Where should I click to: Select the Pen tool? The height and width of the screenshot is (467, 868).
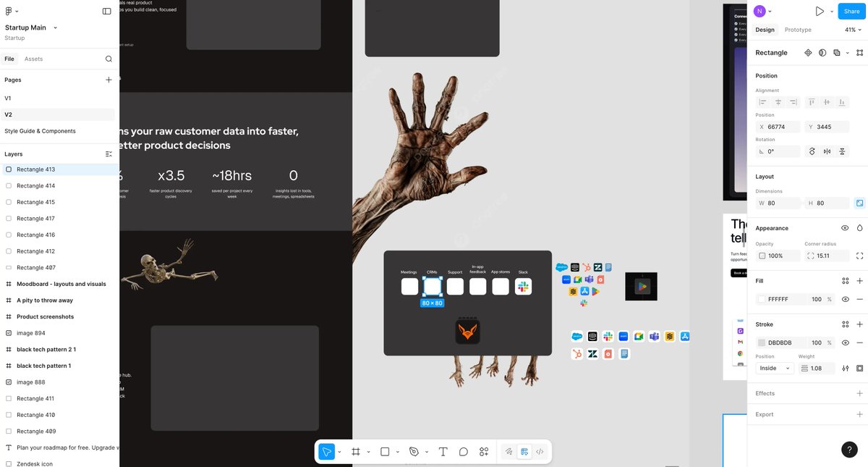pyautogui.click(x=414, y=452)
